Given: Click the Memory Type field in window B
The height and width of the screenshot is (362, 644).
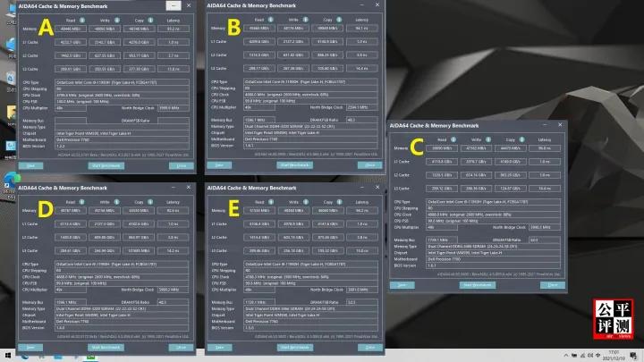Looking at the screenshot, I should pyautogui.click(x=310, y=126).
